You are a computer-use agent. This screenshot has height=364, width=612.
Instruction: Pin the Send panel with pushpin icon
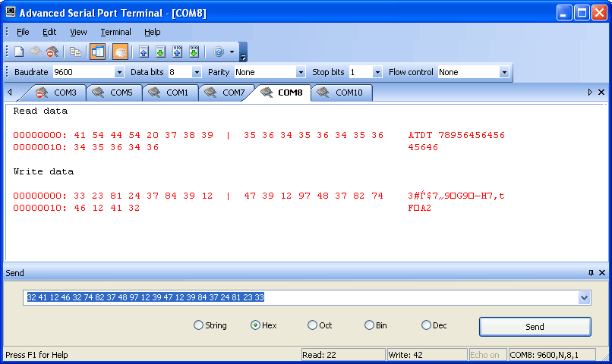591,273
